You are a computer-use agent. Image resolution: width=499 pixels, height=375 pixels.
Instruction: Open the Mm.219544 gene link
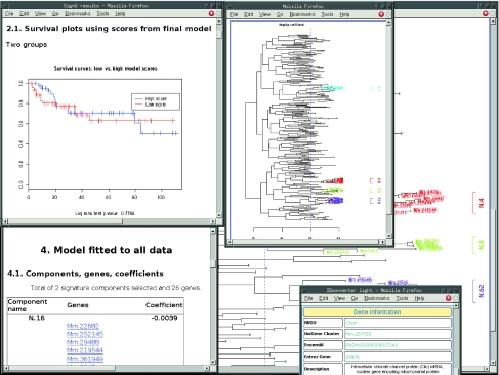click(x=85, y=350)
